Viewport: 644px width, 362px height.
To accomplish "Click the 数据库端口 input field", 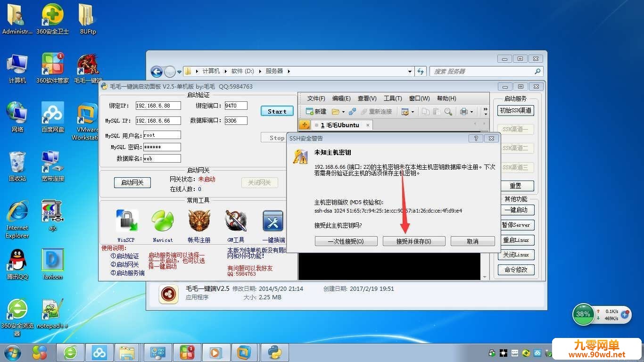I will pos(236,121).
